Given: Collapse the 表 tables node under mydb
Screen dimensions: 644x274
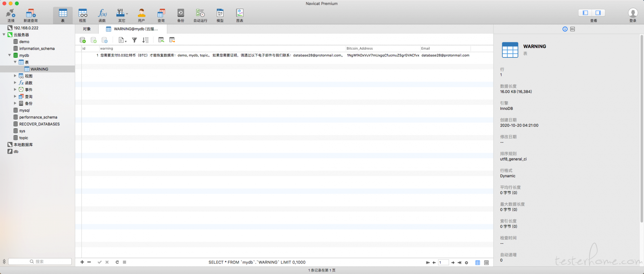Looking at the screenshot, I should pyautogui.click(x=15, y=62).
